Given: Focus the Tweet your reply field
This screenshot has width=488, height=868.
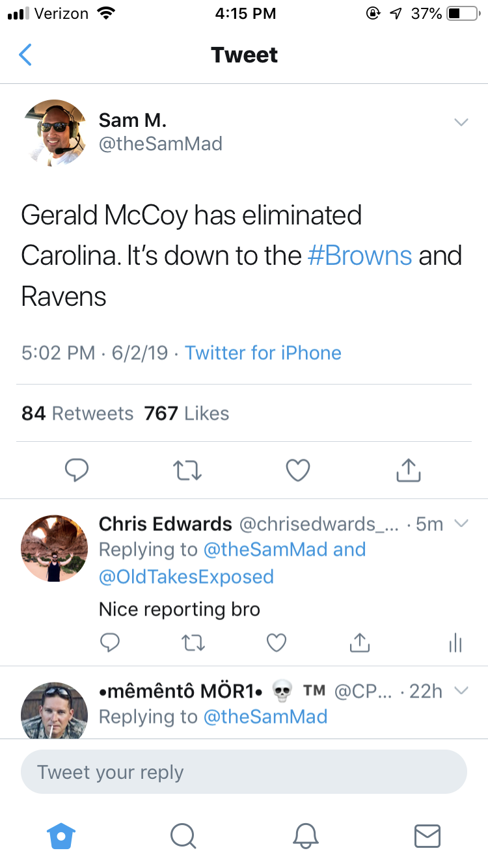Looking at the screenshot, I should tap(244, 772).
